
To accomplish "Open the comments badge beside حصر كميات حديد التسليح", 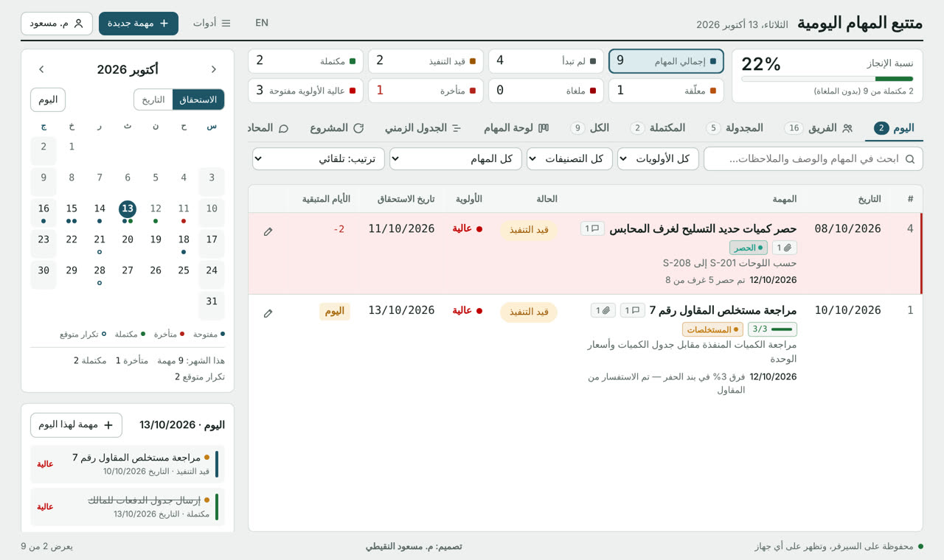I will click(591, 229).
